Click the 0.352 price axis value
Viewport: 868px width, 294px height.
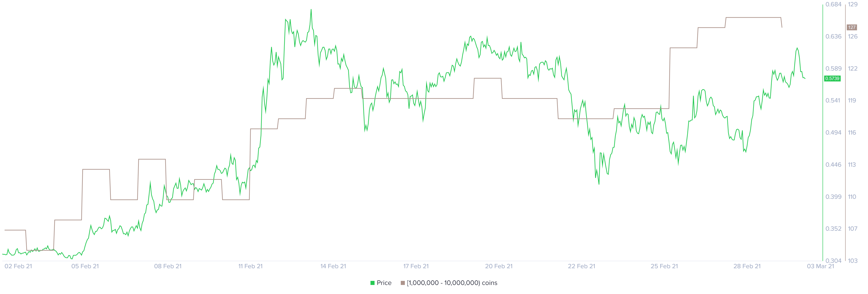pos(833,229)
